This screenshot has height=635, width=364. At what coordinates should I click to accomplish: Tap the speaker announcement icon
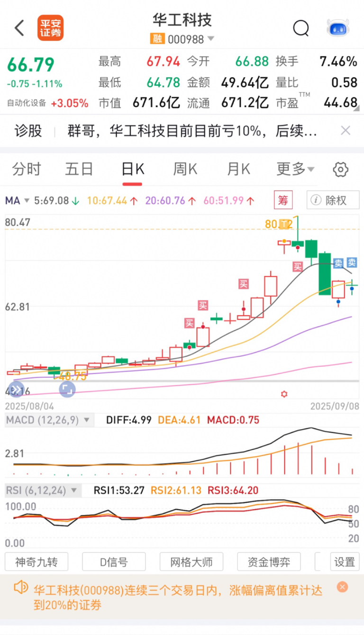(x=21, y=588)
